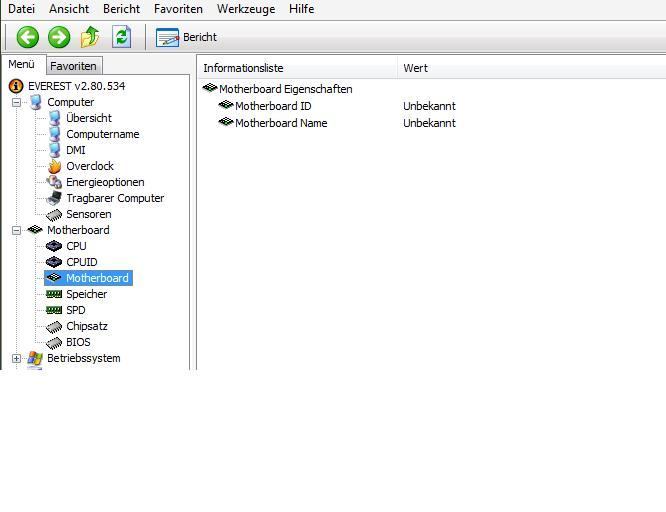666x512 pixels.
Task: Select the Motherboard Eigenschaften group row
Action: pyautogui.click(x=285, y=89)
